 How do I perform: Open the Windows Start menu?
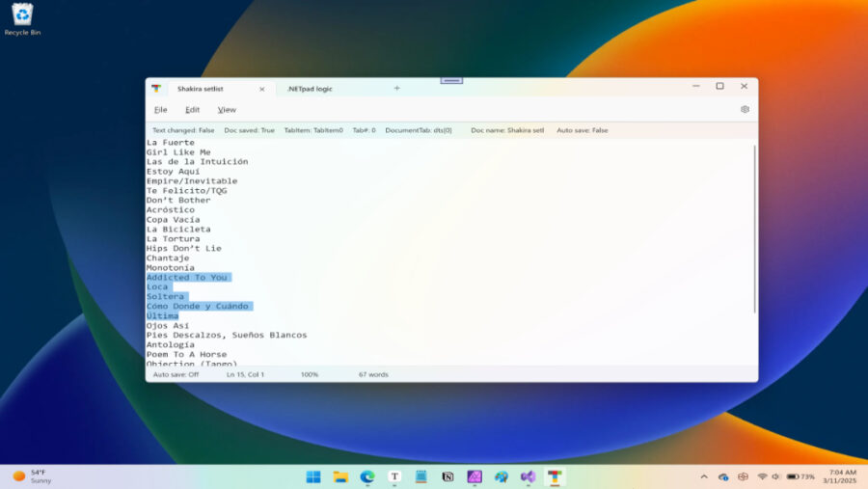(313, 476)
